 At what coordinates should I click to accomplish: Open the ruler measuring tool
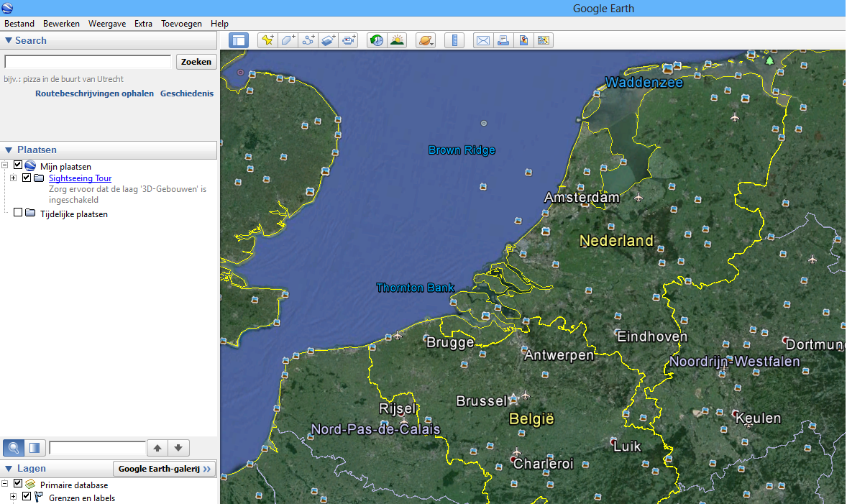pyautogui.click(x=454, y=40)
